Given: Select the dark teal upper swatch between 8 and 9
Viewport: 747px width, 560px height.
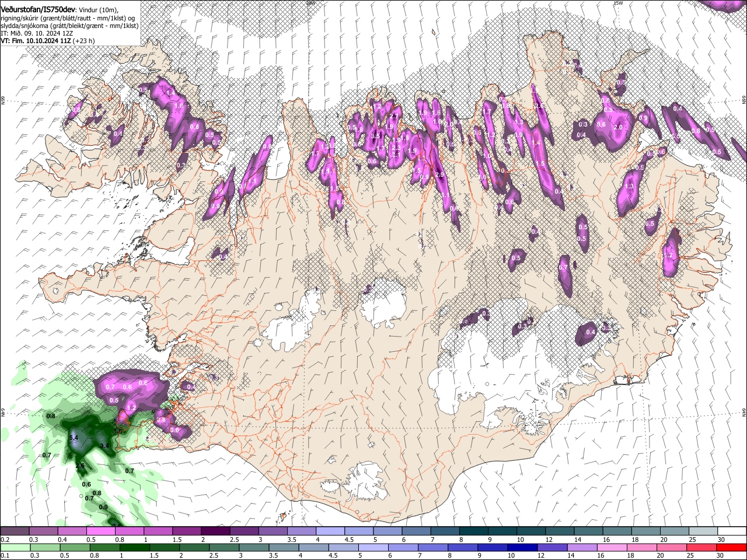Looking at the screenshot, I should (473, 531).
